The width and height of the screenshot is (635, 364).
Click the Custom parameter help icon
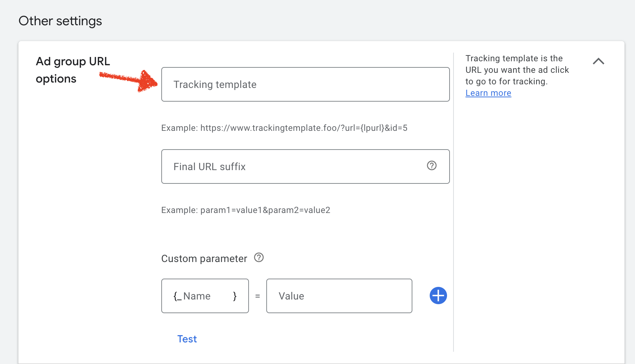pyautogui.click(x=259, y=258)
